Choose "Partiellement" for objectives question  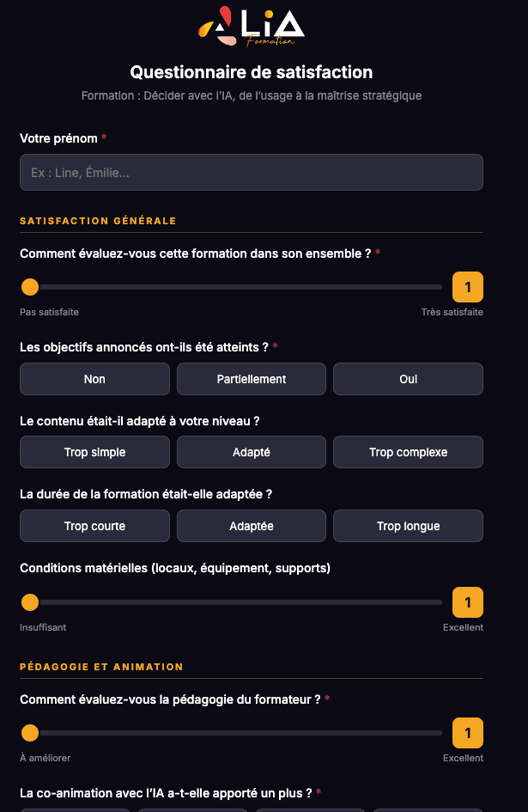pos(251,378)
